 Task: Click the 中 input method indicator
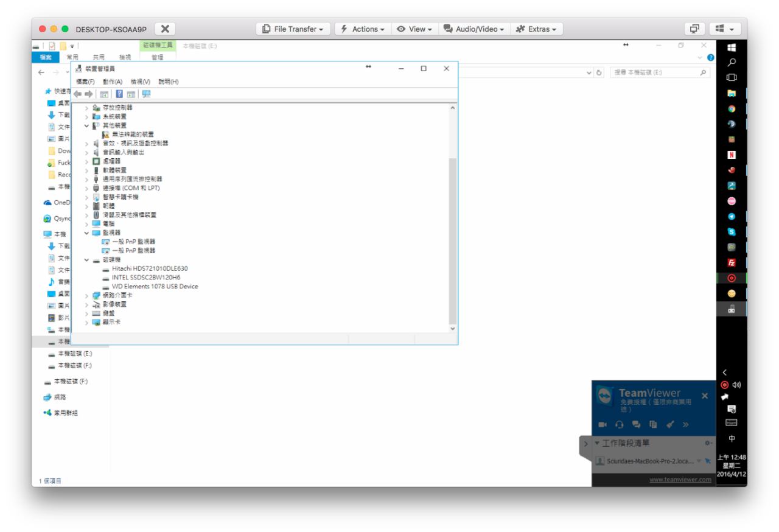pos(732,439)
